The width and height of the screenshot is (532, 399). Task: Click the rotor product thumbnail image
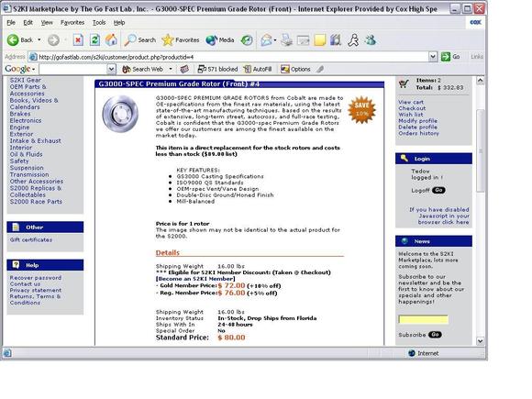120,114
